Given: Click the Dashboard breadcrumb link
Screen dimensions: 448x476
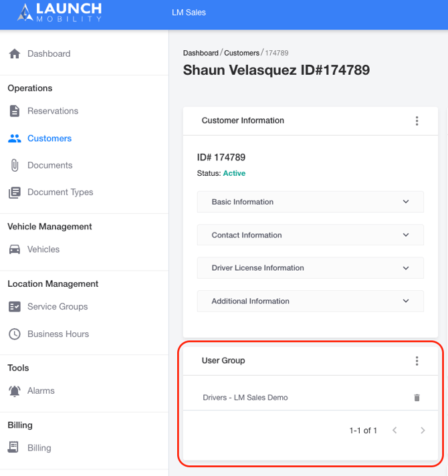Looking at the screenshot, I should coord(201,53).
